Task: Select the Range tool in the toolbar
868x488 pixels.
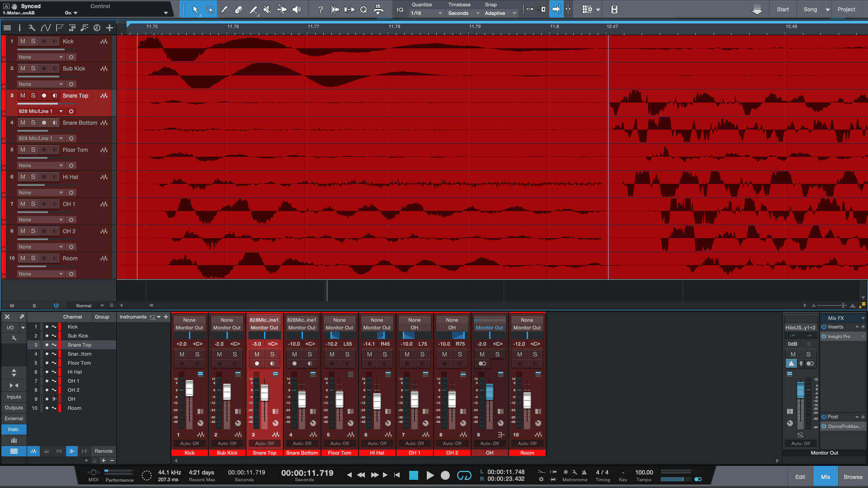Action: click(x=210, y=9)
